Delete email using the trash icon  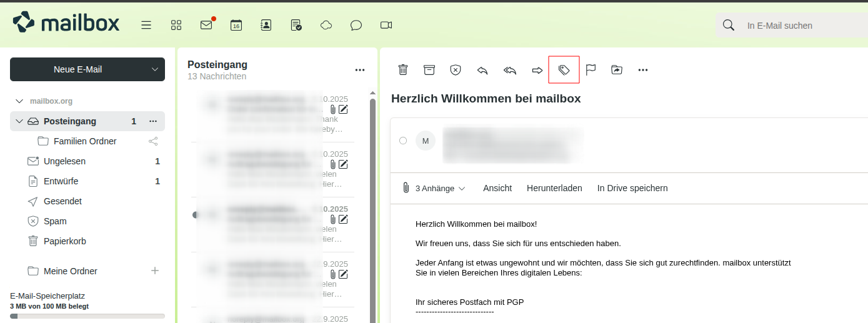403,70
